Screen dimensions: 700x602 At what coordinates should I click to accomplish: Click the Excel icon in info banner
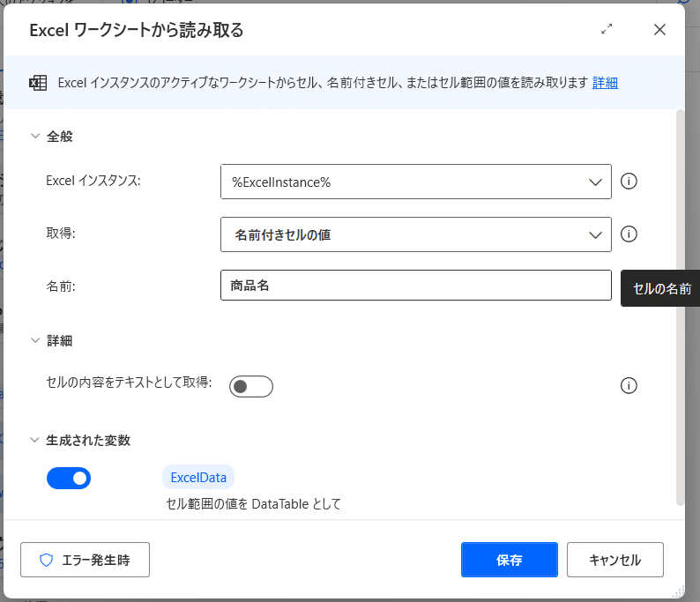coord(38,83)
